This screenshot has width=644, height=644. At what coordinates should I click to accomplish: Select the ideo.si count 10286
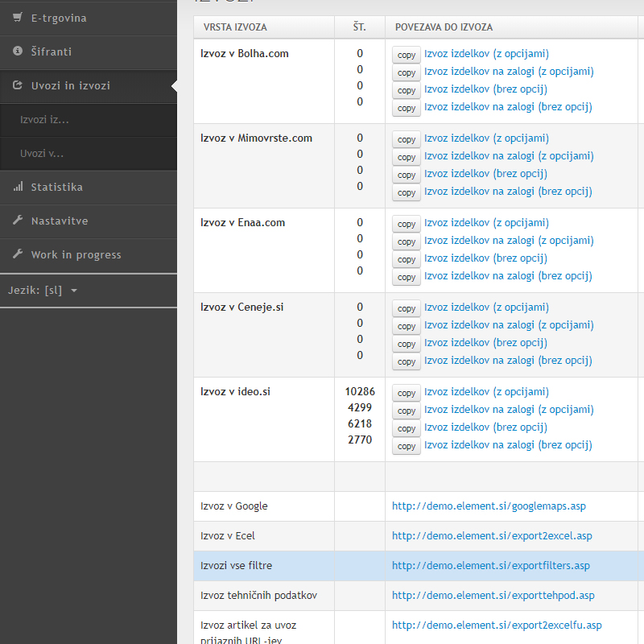point(360,391)
